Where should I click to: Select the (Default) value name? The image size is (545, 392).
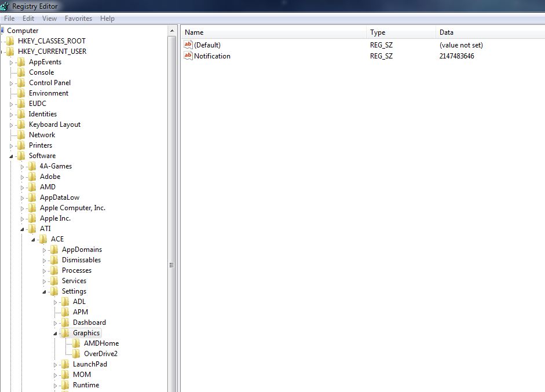(207, 45)
